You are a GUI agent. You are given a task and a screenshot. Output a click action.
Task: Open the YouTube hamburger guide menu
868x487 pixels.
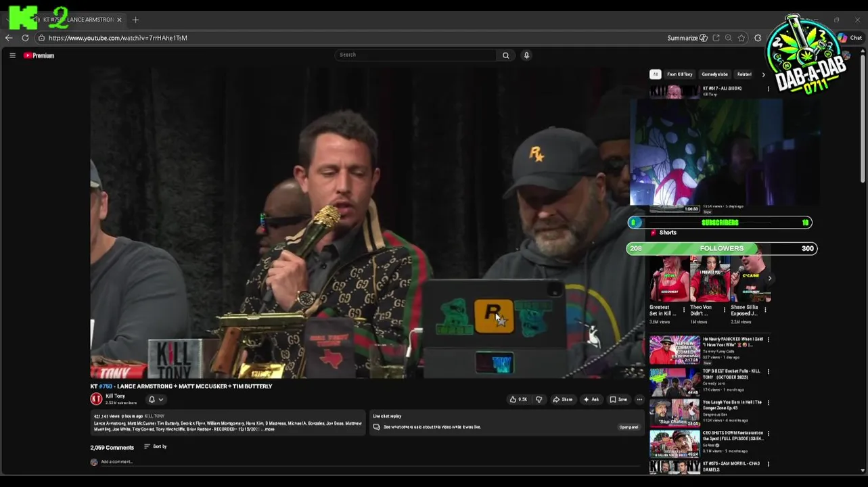click(x=12, y=55)
